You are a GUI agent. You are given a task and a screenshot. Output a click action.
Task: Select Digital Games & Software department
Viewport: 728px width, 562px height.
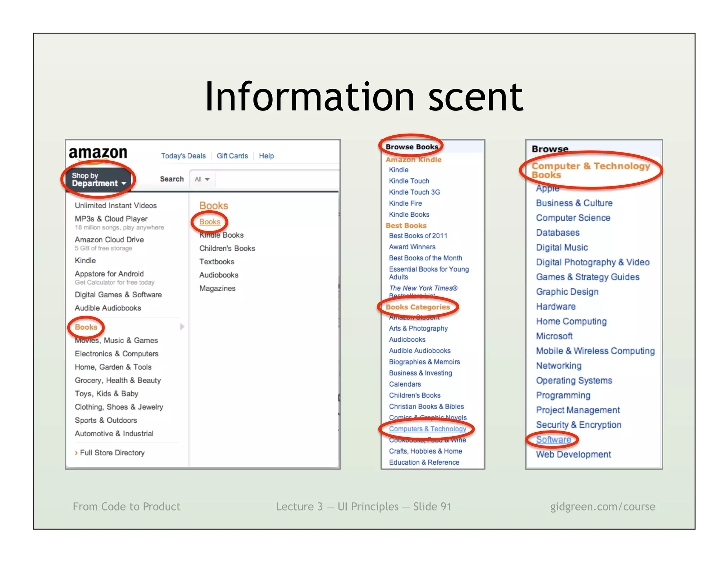(x=118, y=294)
